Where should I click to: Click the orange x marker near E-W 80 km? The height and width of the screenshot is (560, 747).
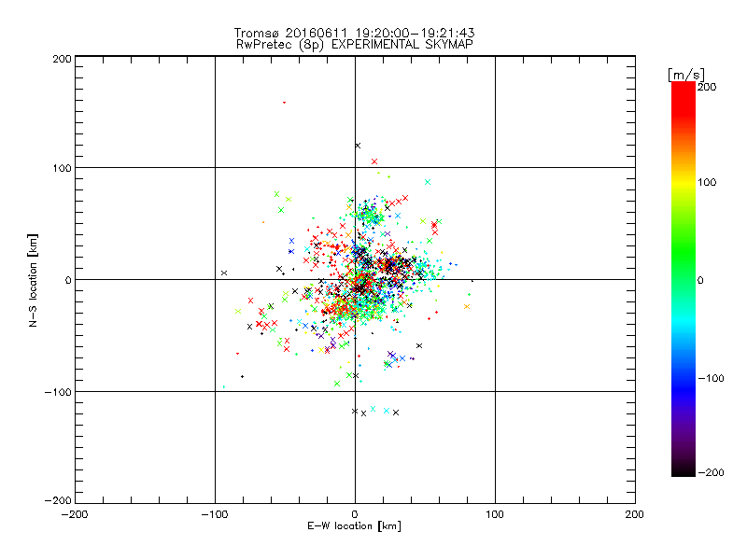(x=467, y=307)
